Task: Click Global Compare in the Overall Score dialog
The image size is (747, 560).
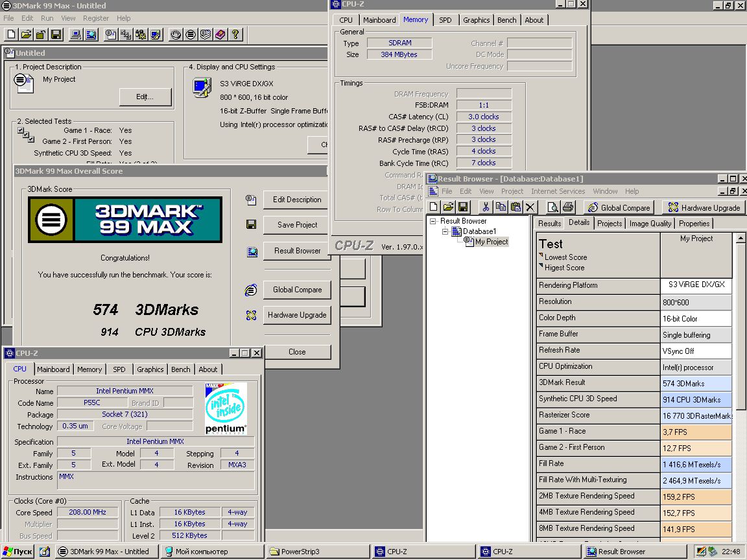Action: (297, 290)
